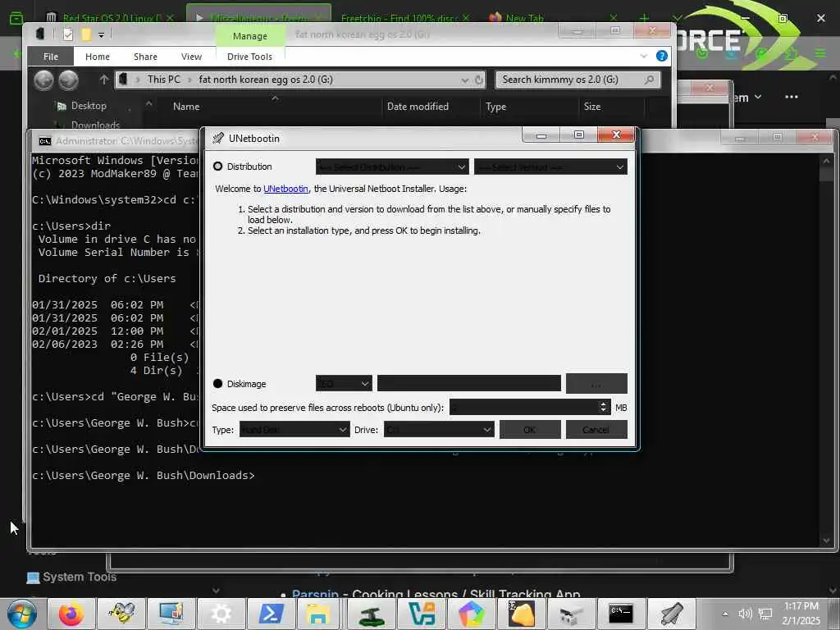840x630 pixels.
Task: Select Desktop in the Explorer navigation pane
Action: click(x=89, y=106)
